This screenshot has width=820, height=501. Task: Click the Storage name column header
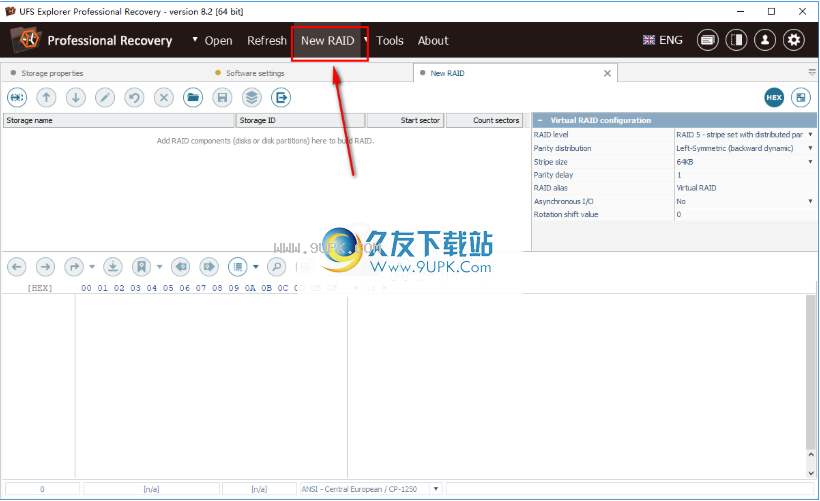(x=119, y=120)
